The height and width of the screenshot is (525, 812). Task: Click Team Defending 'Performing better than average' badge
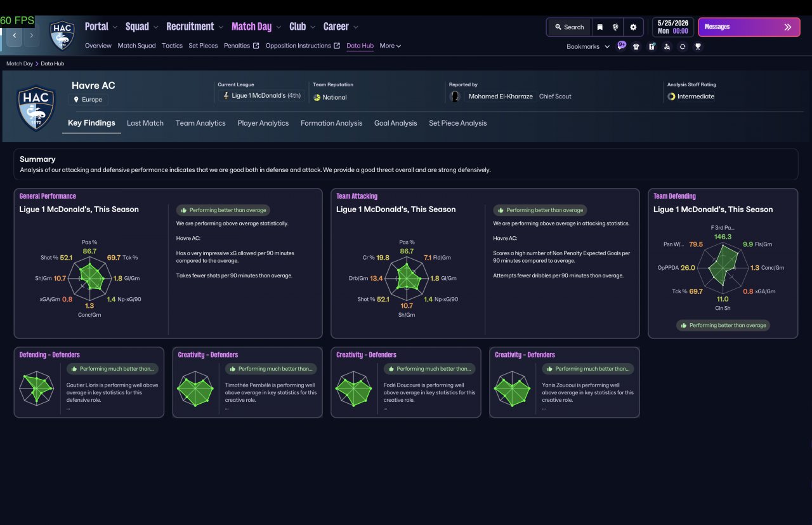pos(723,325)
